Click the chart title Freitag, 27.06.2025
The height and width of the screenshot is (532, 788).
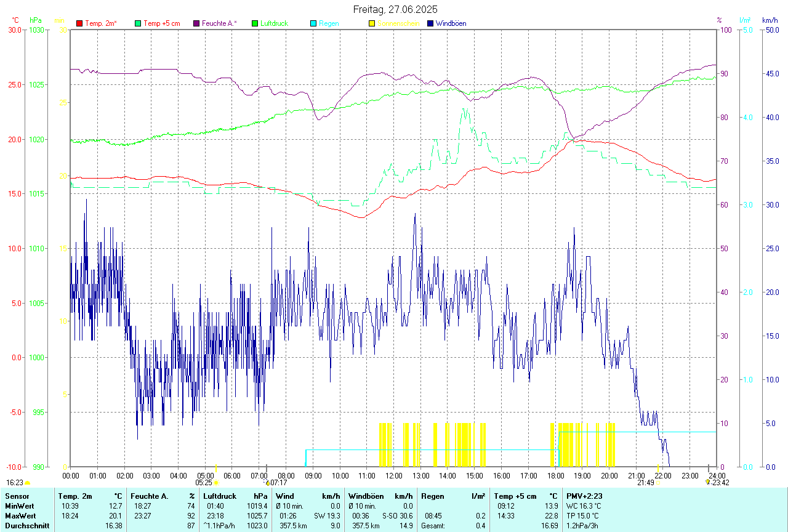pyautogui.click(x=395, y=9)
